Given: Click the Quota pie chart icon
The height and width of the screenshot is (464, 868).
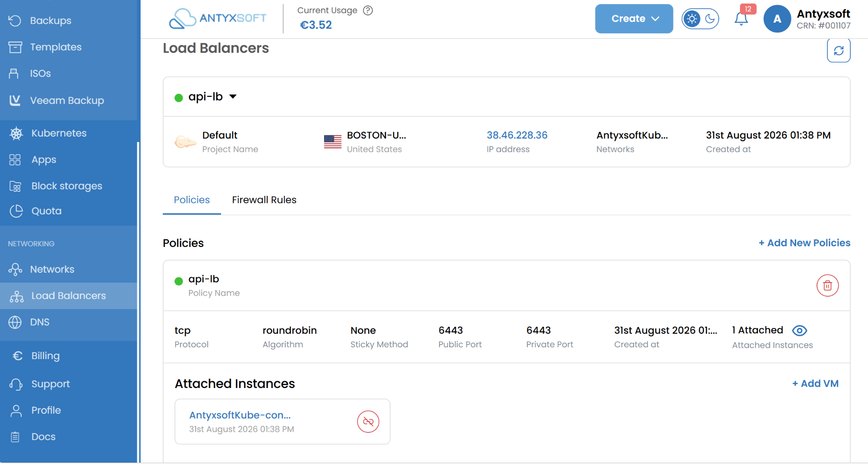Looking at the screenshot, I should pos(16,211).
